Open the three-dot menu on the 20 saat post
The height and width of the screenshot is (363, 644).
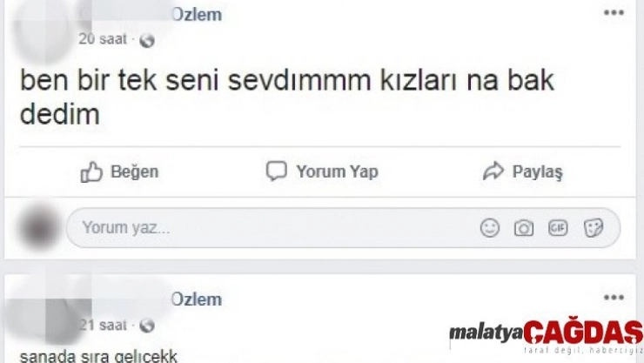614,12
